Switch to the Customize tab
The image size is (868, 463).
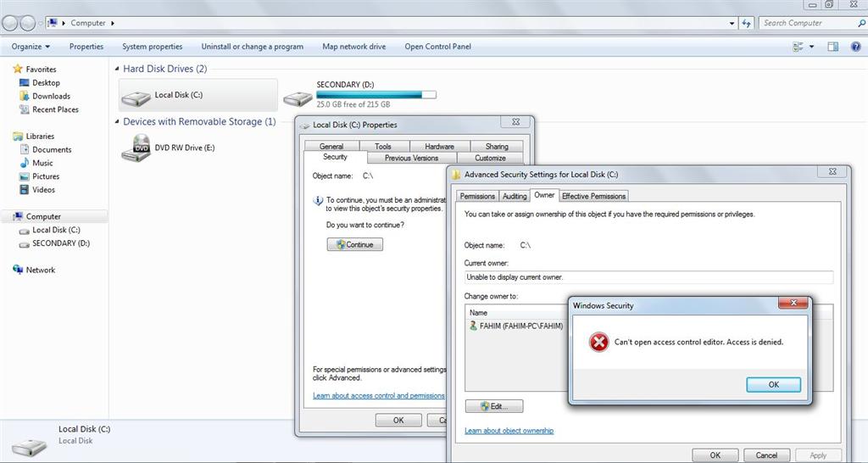490,158
